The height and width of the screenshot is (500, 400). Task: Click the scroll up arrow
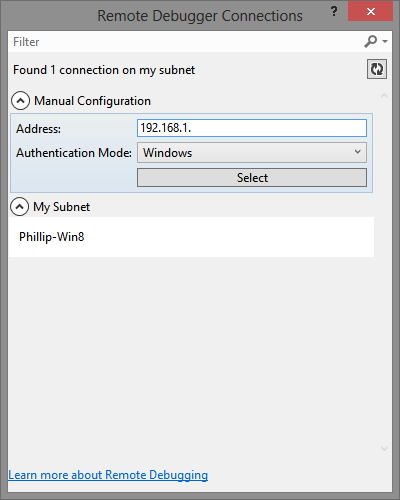click(384, 96)
